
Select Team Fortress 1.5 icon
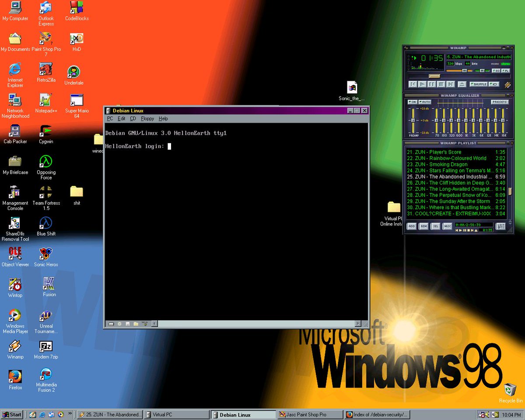tap(46, 198)
